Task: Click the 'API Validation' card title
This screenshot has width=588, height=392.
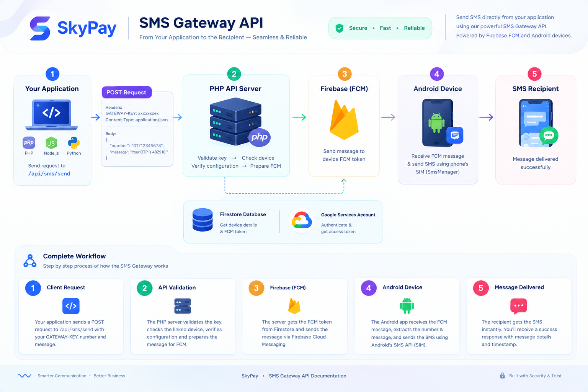Action: click(x=177, y=287)
